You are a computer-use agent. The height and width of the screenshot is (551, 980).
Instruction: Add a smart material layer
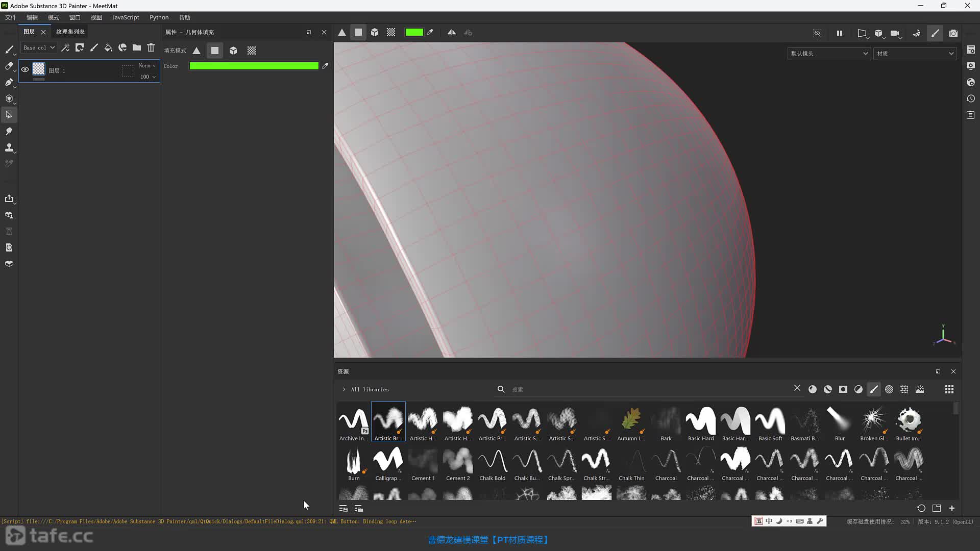point(122,47)
